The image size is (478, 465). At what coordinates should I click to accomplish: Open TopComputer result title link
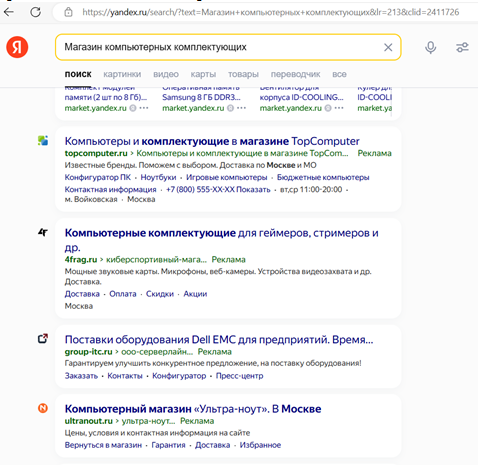pos(212,141)
